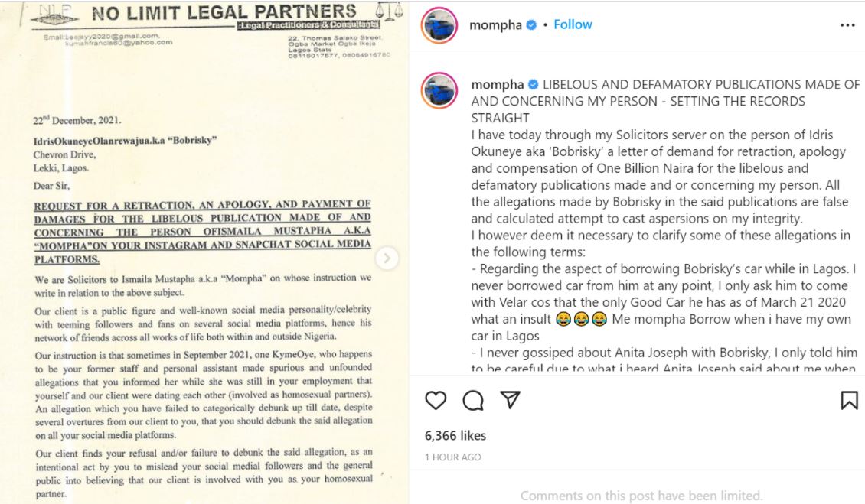Follow the mompha account
Image resolution: width=865 pixels, height=504 pixels.
pos(573,24)
